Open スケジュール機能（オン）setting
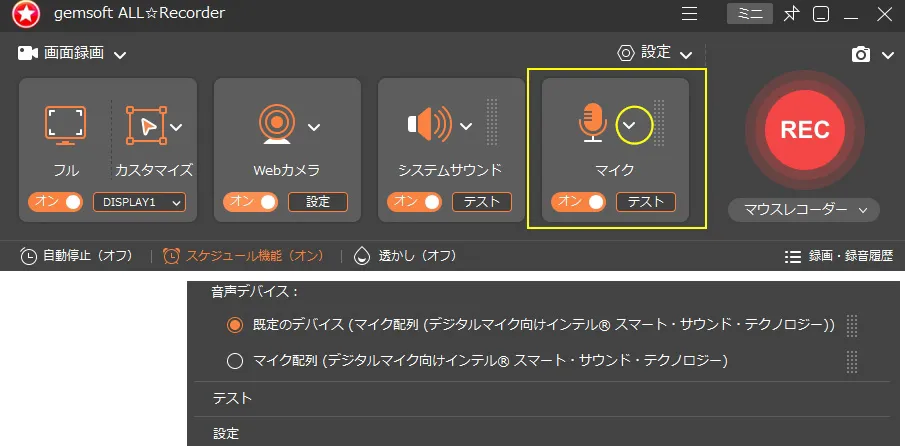Image resolution: width=905 pixels, height=446 pixels. [255, 256]
